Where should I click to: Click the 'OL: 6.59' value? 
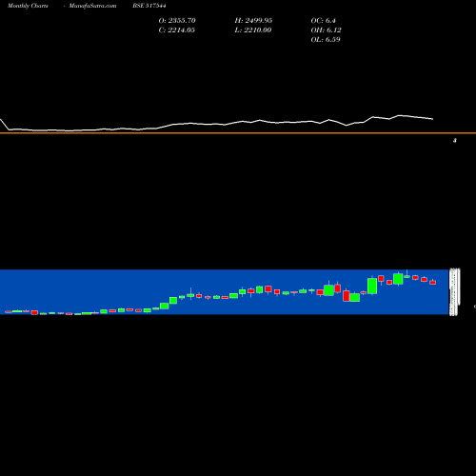(x=326, y=39)
